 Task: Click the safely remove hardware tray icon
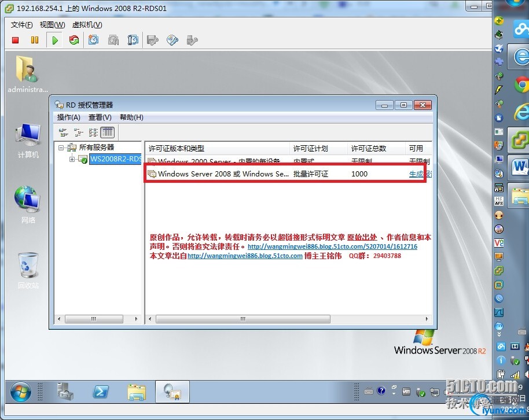pyautogui.click(x=420, y=392)
